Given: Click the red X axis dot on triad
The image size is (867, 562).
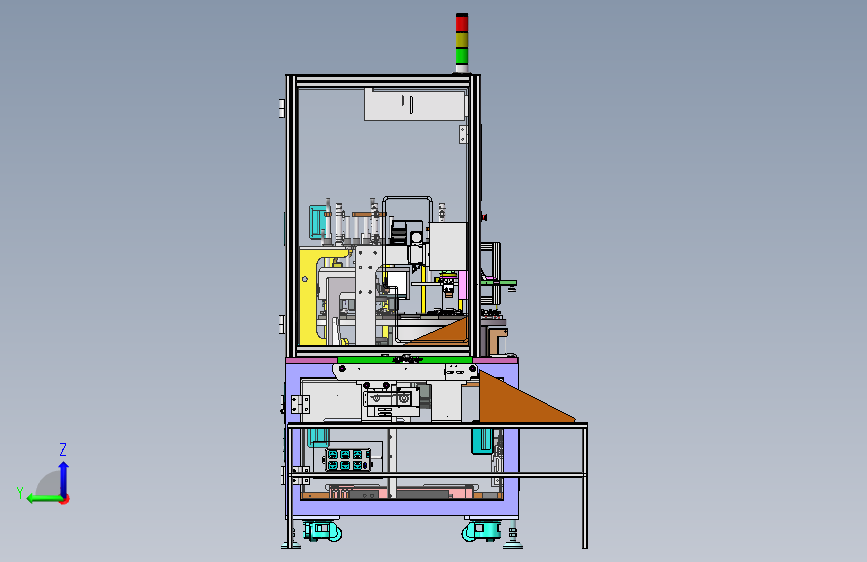Looking at the screenshot, I should [x=65, y=499].
